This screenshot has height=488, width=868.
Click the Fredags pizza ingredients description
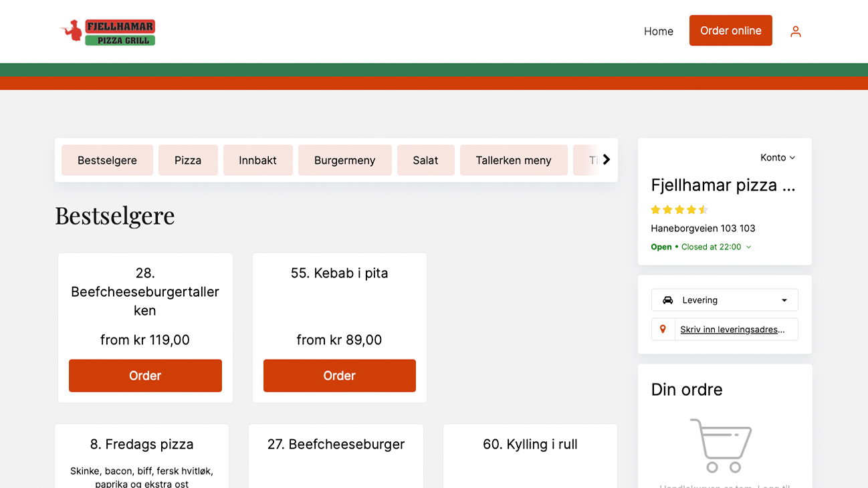pos(142,477)
